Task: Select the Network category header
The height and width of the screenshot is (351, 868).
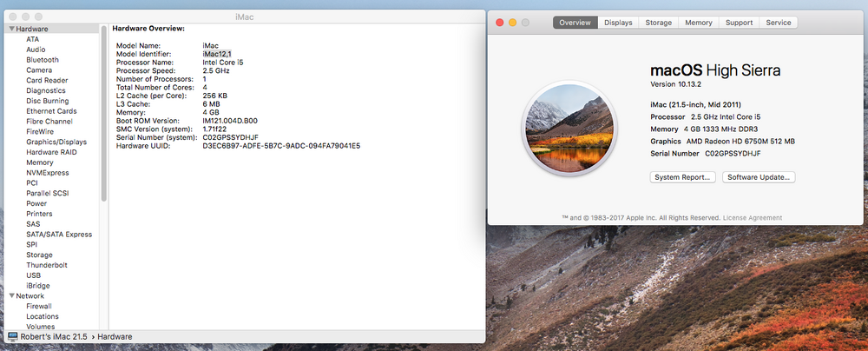Action: coord(30,296)
